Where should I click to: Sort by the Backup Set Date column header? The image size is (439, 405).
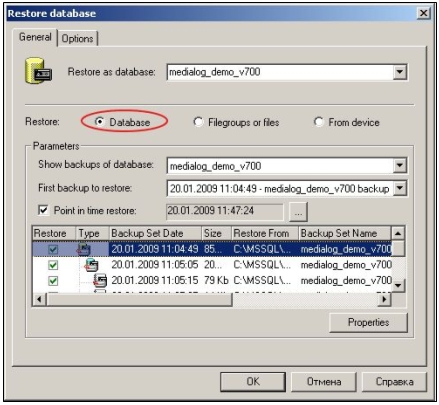pyautogui.click(x=155, y=233)
